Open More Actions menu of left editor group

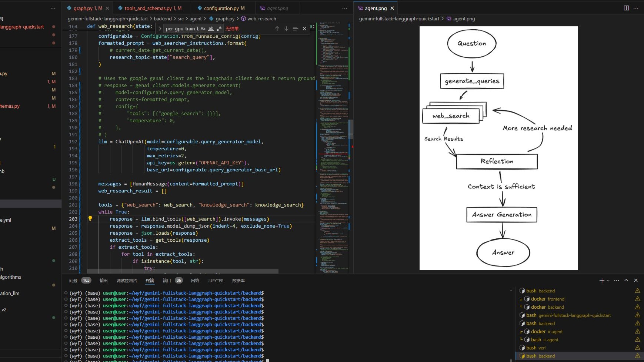(345, 8)
